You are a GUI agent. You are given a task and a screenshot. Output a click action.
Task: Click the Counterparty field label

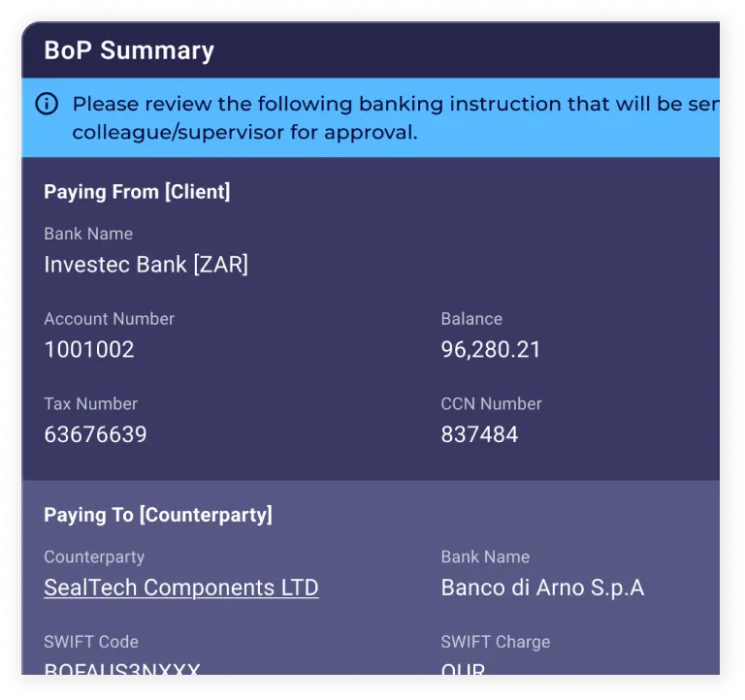coord(94,557)
